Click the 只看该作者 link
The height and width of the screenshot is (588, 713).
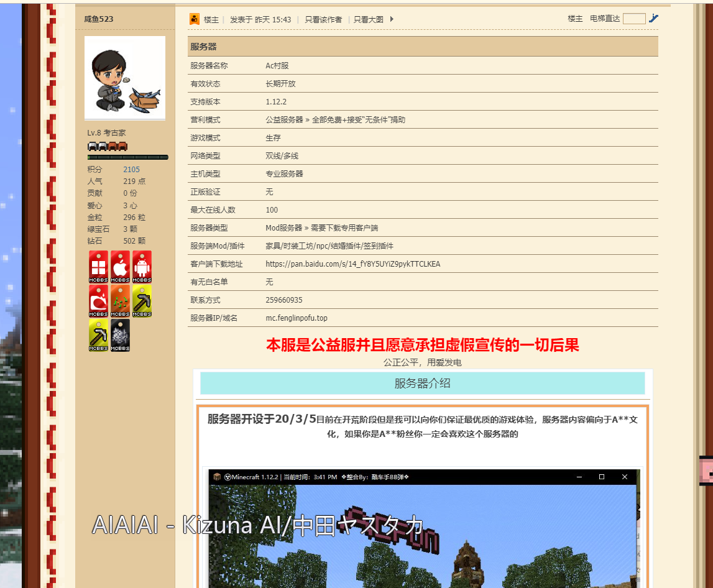[323, 19]
